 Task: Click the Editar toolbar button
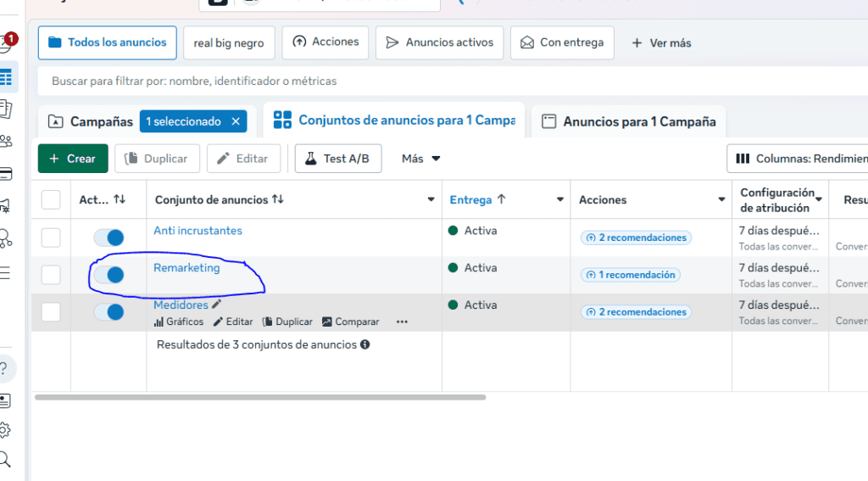pos(243,159)
